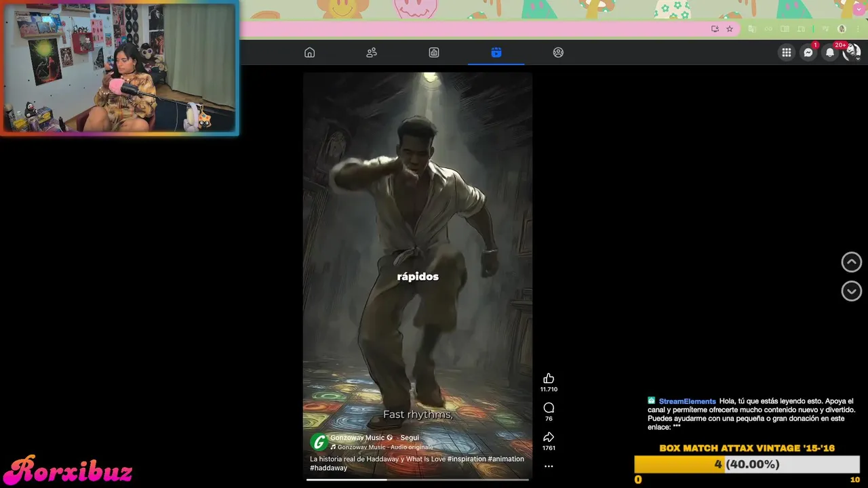Open the reel more options ellipsis
The image size is (868, 488).
coord(549,466)
